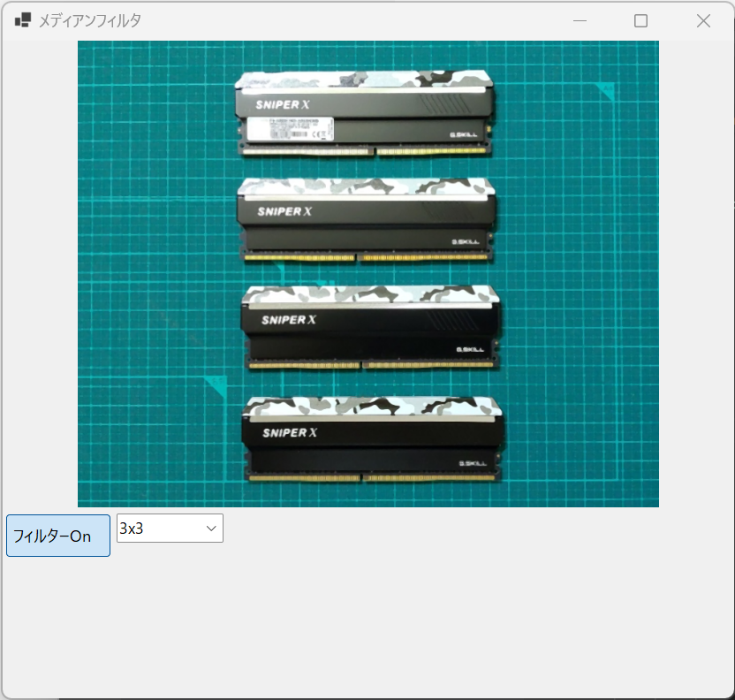Click the G.SKILL logo on the second RAM module

pos(466,240)
